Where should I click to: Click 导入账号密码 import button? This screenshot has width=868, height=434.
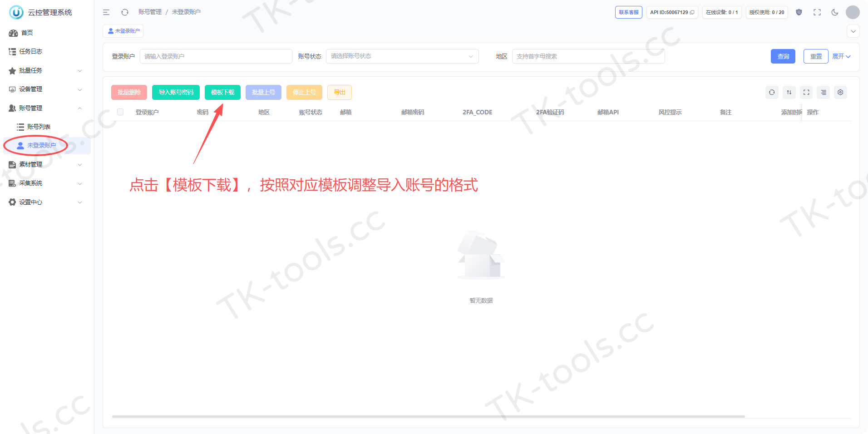(176, 92)
